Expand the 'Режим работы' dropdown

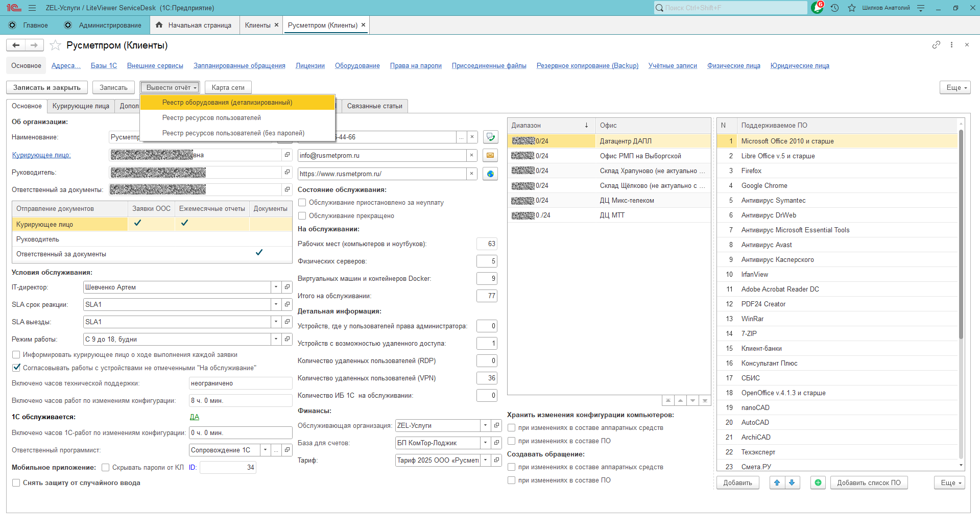(x=276, y=339)
